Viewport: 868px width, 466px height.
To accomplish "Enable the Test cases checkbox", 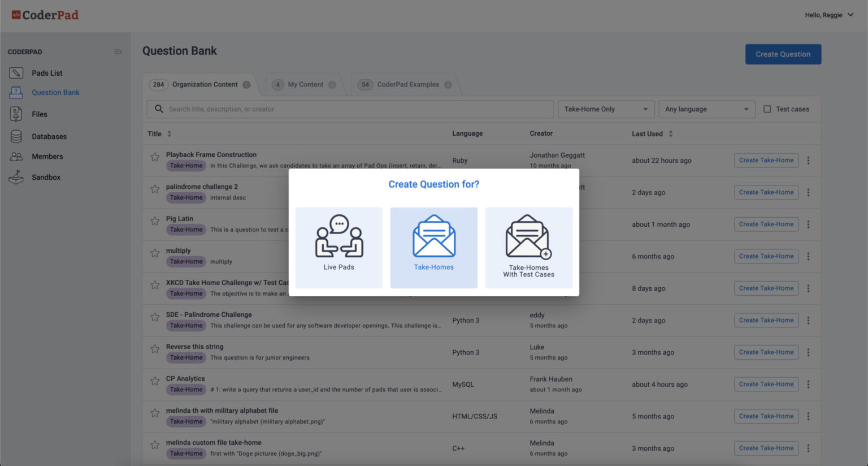I will (767, 109).
